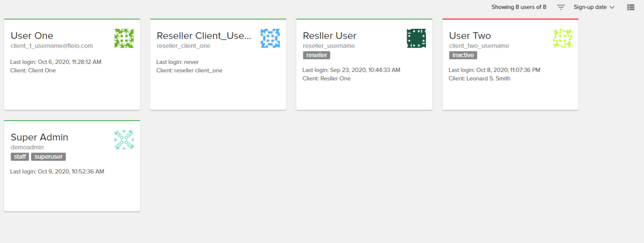The image size is (644, 243).
Task: Open the filter options icon
Action: point(561,7)
